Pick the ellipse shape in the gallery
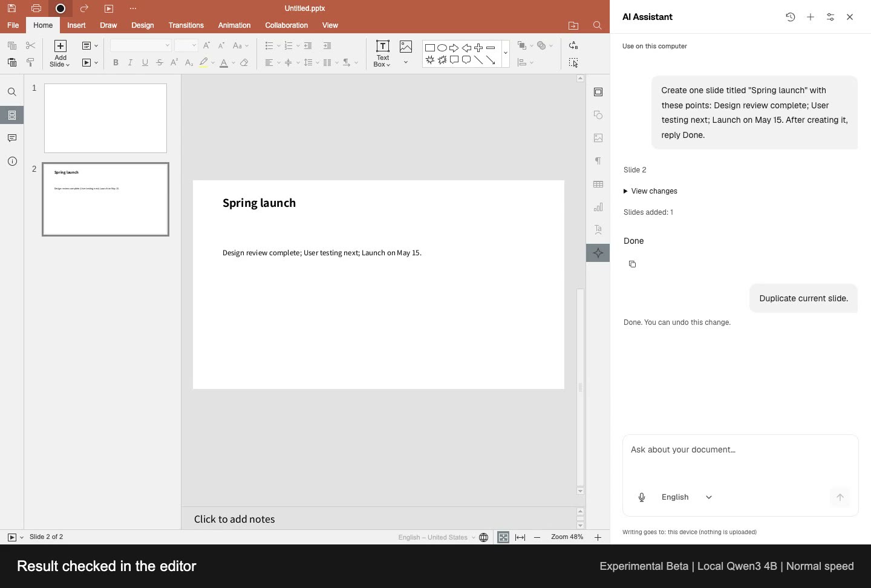Screen dimensions: 871x588 (x=442, y=48)
